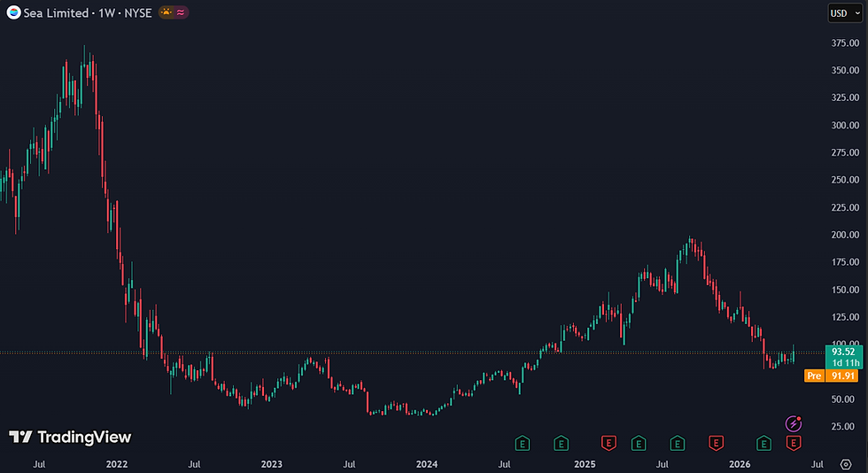The image size is (868, 473).
Task: Open the green earnings marker just after Jul 2025
Action: (x=678, y=443)
